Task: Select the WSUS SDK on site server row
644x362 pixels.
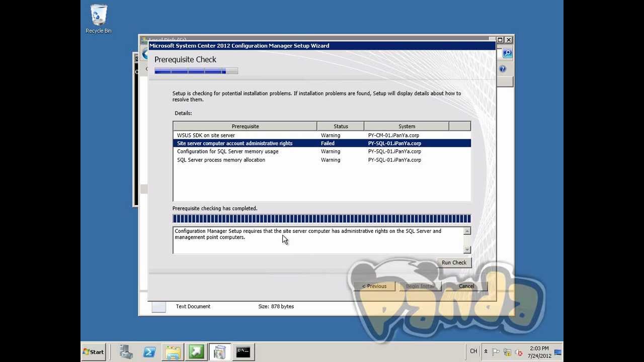Action: 322,135
